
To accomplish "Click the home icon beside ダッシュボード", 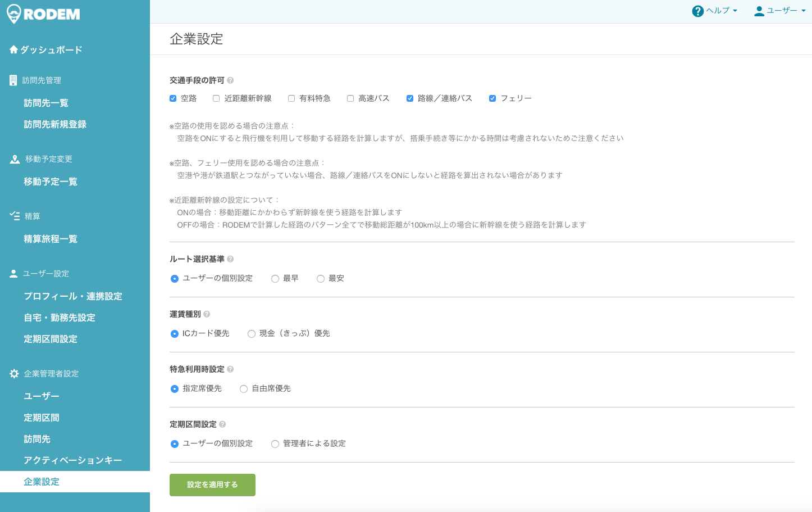I will (14, 50).
